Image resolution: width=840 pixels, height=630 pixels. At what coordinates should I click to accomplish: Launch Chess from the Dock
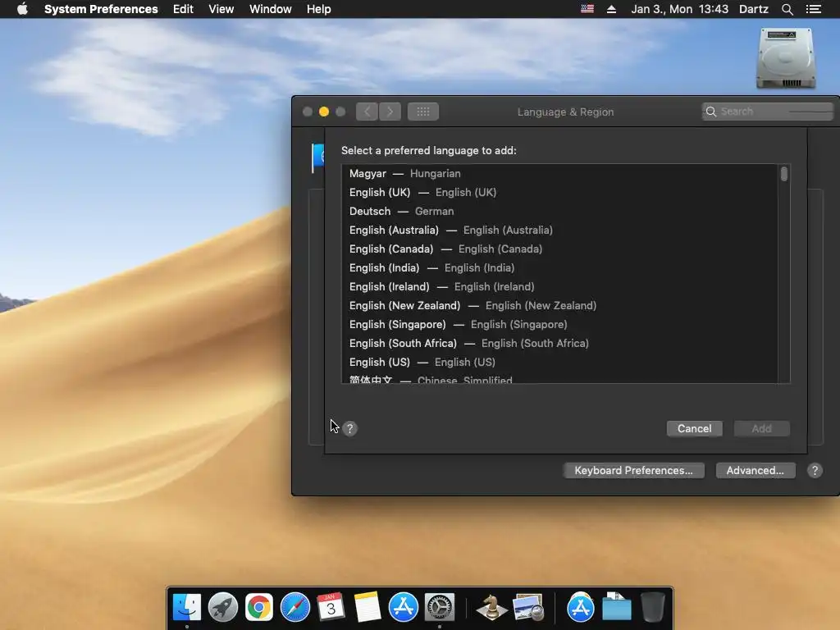coord(491,607)
